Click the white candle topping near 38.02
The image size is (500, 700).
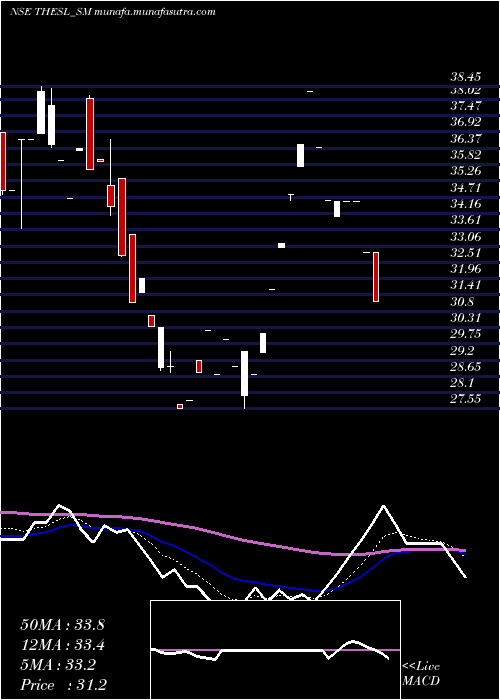tap(41, 111)
